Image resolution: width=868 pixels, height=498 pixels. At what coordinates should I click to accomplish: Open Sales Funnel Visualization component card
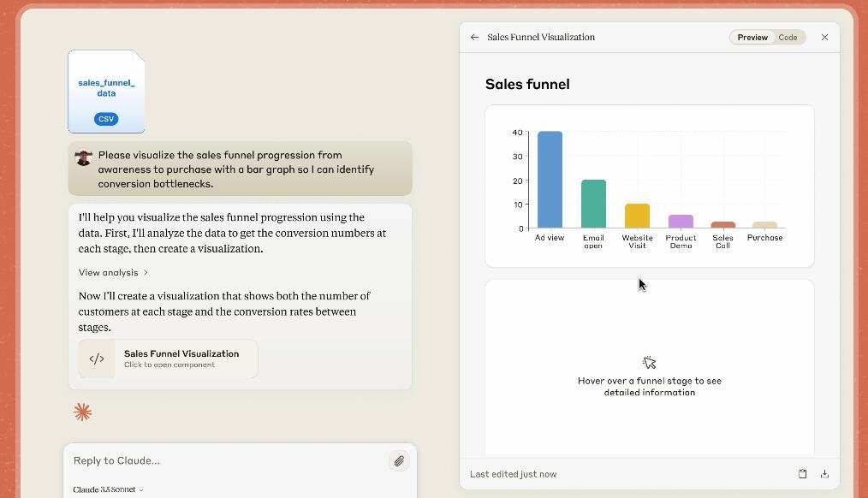(x=181, y=359)
